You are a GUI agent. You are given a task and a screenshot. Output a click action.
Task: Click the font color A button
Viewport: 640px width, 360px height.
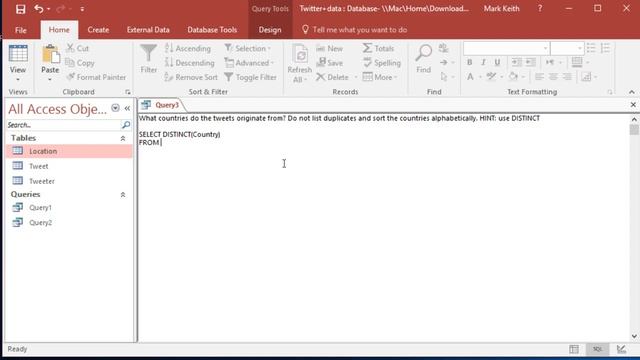click(x=470, y=77)
